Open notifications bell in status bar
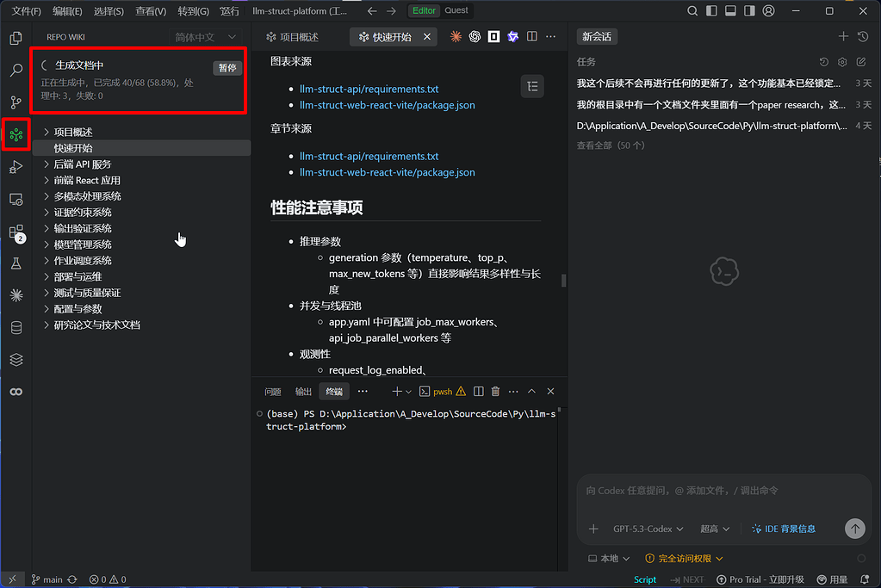The width and height of the screenshot is (881, 588). (865, 579)
